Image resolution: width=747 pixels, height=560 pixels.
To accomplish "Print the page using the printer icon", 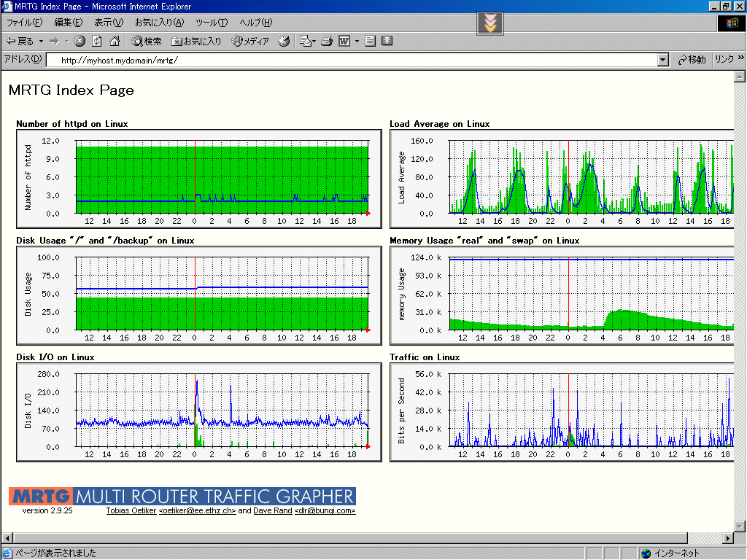I will 328,42.
